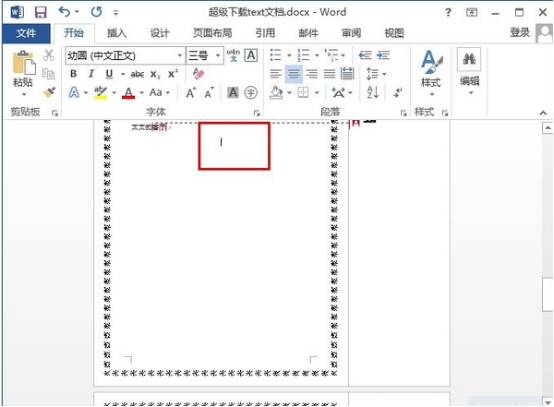
Task: Open the font name combo box dropdown
Action: point(179,55)
